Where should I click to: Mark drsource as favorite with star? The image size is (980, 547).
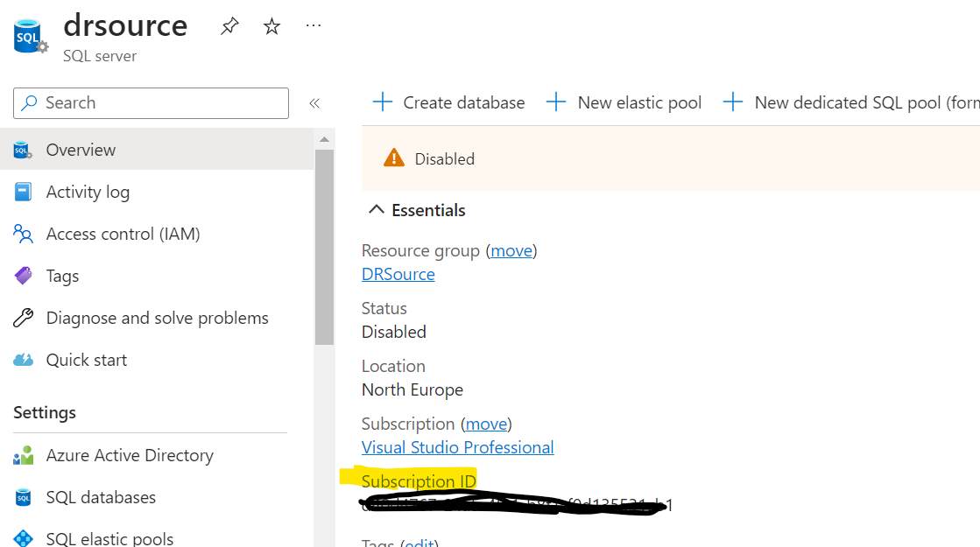click(271, 26)
